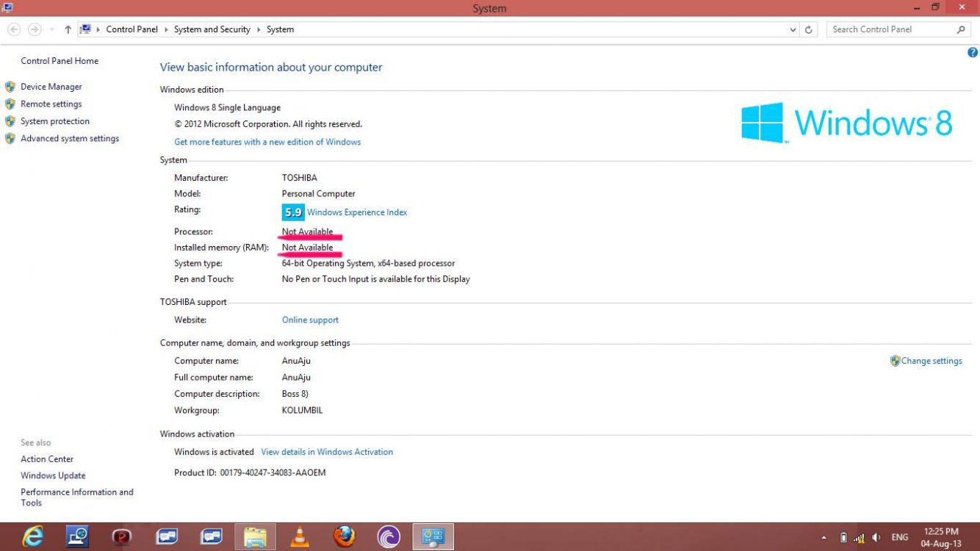Click the Product ID text
980x551 pixels.
(x=250, y=472)
